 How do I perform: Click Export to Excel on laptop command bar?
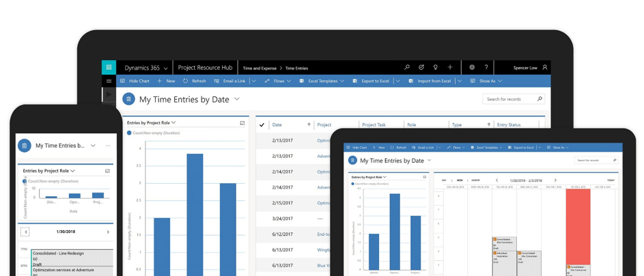pyautogui.click(x=371, y=81)
